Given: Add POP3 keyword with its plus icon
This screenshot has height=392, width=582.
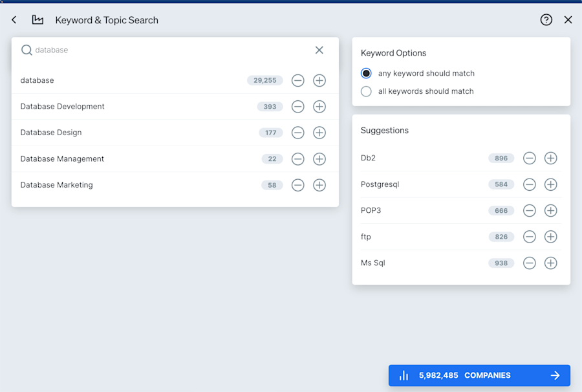Looking at the screenshot, I should click(x=550, y=210).
